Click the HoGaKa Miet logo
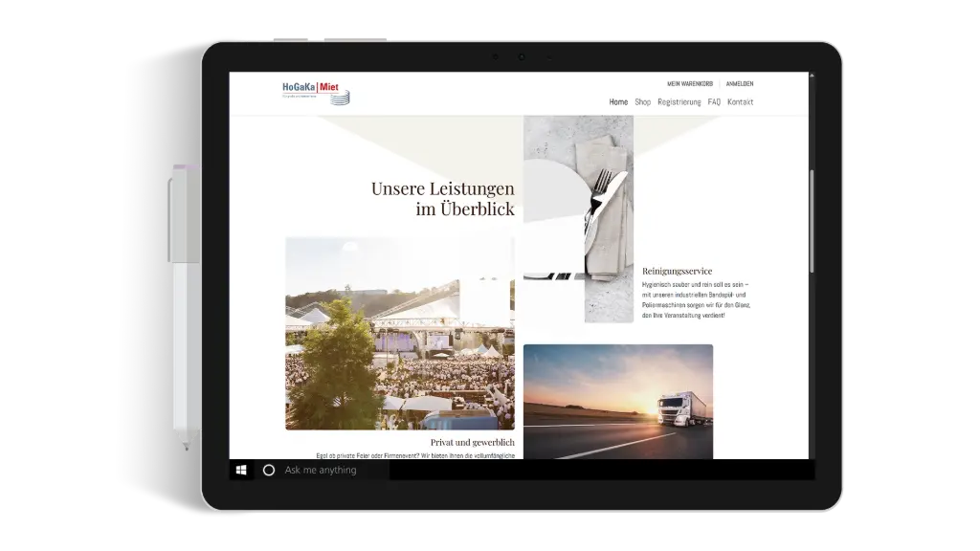The width and height of the screenshot is (980, 551). pyautogui.click(x=311, y=88)
